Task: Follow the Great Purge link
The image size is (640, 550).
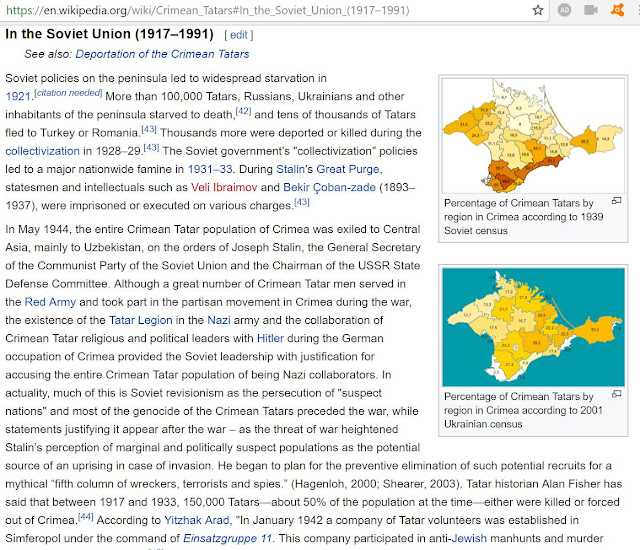Action: (x=348, y=169)
